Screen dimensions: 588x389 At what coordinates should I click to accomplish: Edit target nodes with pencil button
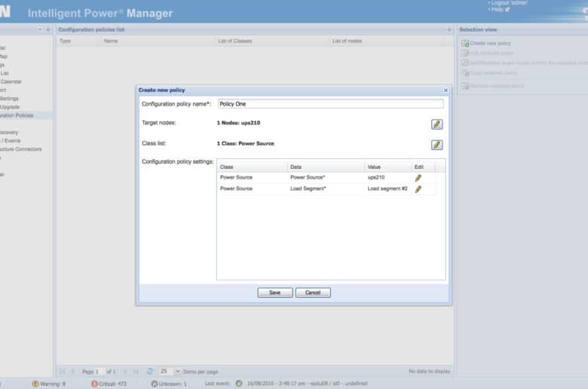pyautogui.click(x=436, y=124)
